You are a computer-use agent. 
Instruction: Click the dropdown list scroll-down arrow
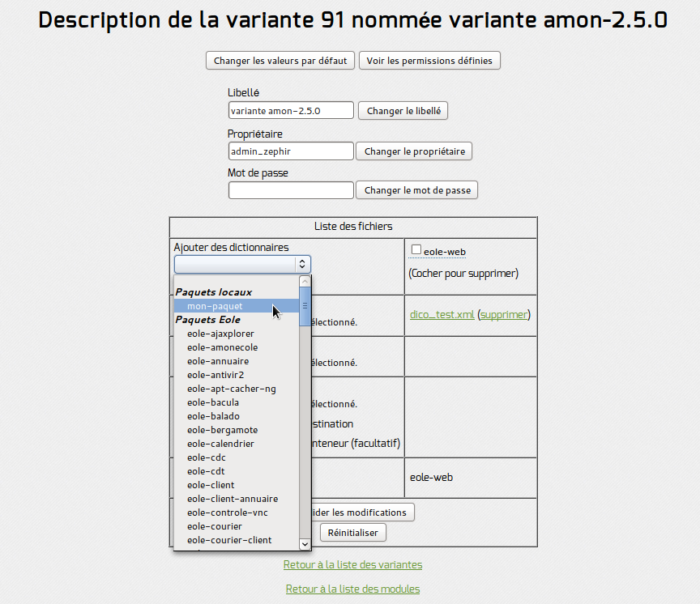(x=305, y=544)
